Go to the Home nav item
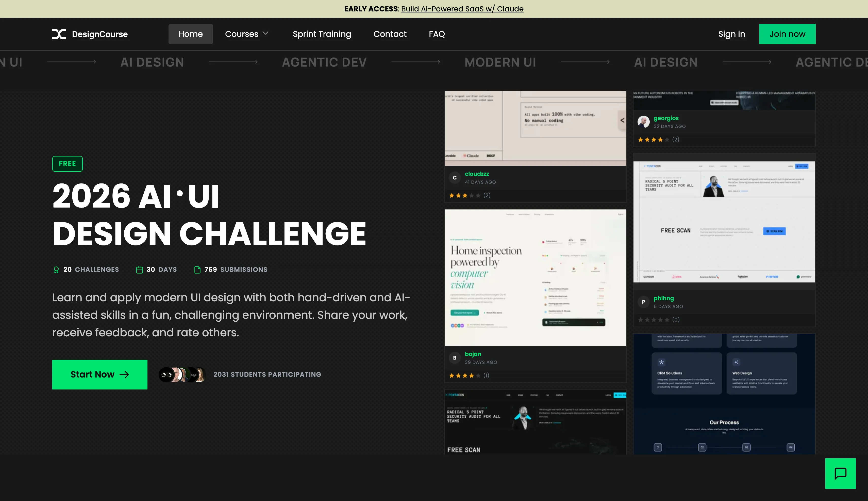Viewport: 868px width, 501px height. click(190, 34)
